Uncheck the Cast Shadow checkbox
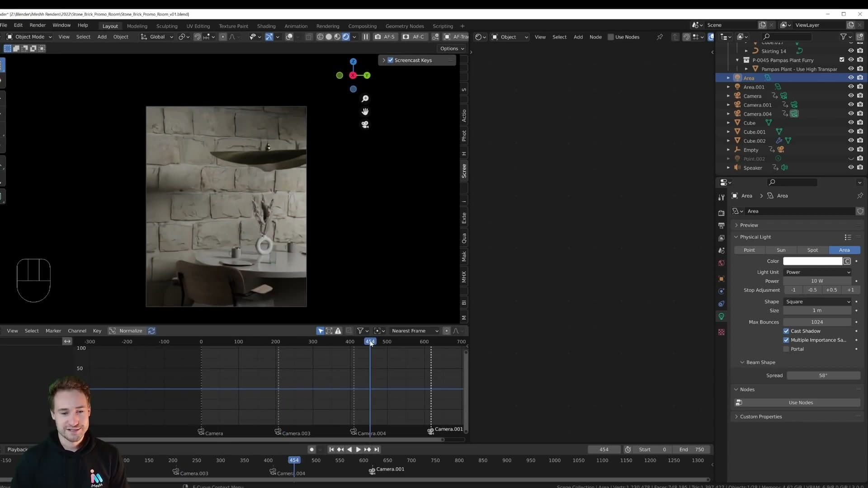Image resolution: width=868 pixels, height=488 pixels. pyautogui.click(x=786, y=331)
